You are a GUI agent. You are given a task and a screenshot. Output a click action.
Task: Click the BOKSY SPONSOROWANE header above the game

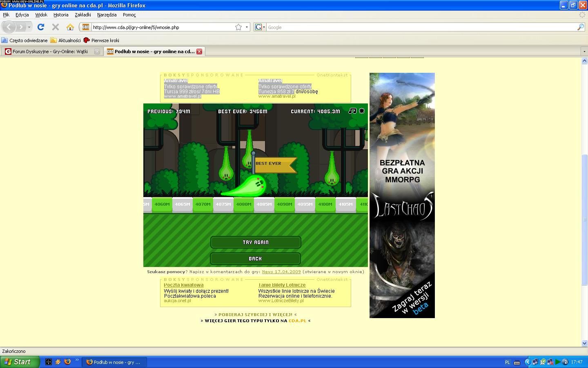coord(204,75)
